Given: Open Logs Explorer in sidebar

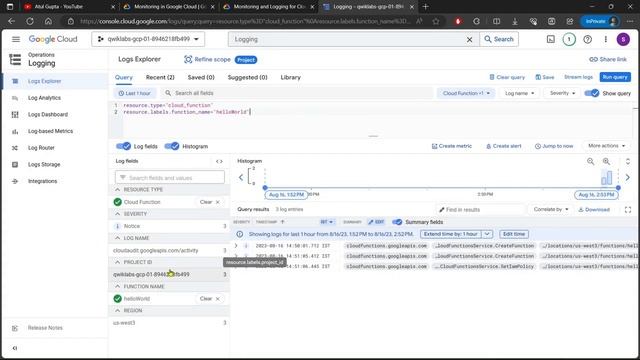Looking at the screenshot, I should (x=44, y=81).
